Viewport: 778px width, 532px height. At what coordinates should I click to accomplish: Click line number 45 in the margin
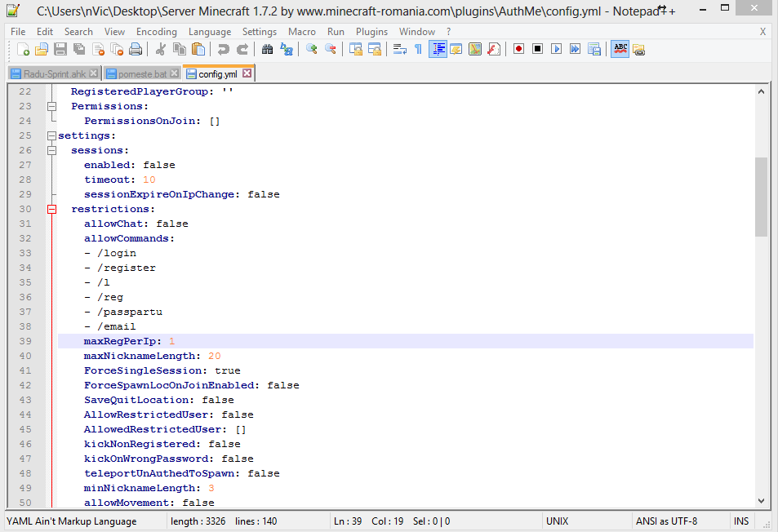tap(24, 429)
